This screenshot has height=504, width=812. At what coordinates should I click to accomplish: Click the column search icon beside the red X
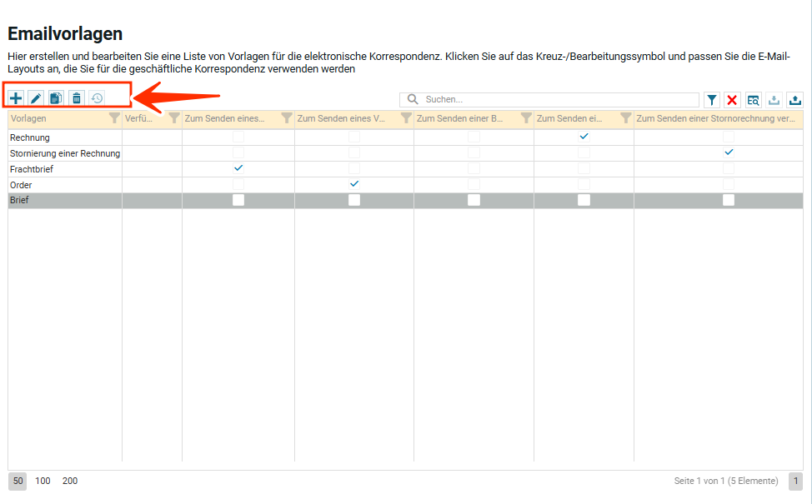(753, 100)
